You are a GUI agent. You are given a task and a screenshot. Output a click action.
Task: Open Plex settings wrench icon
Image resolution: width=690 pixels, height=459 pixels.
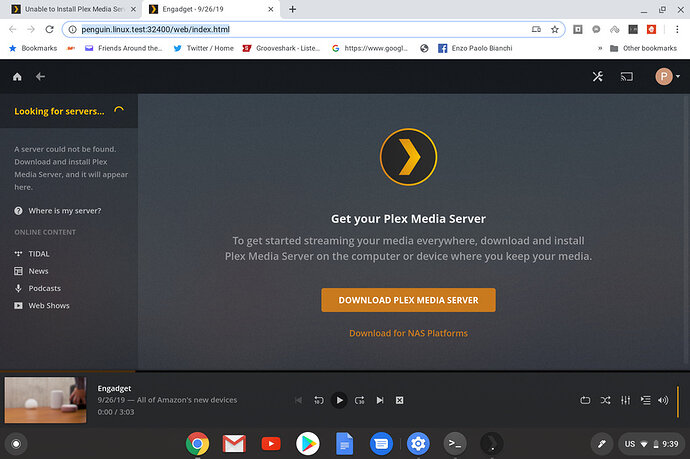click(x=597, y=77)
